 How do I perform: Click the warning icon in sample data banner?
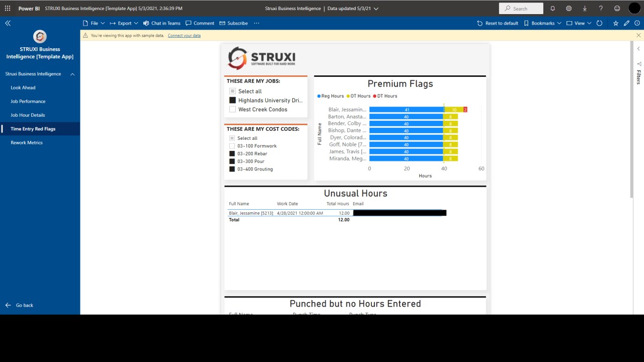(x=86, y=36)
